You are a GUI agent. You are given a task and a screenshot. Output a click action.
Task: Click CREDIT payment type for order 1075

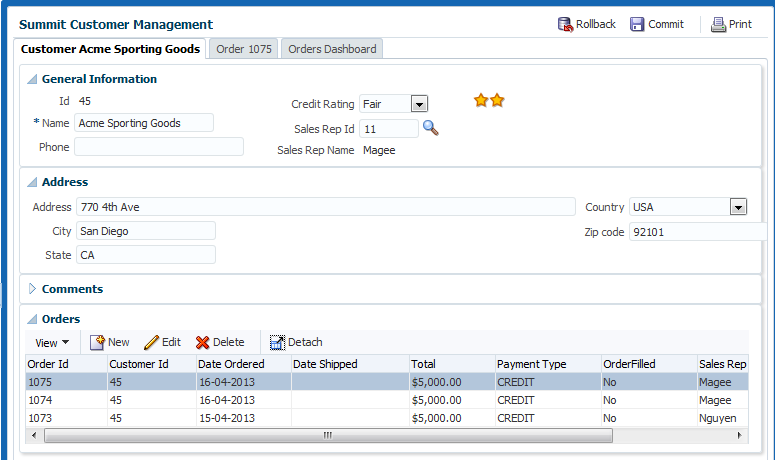(x=516, y=382)
